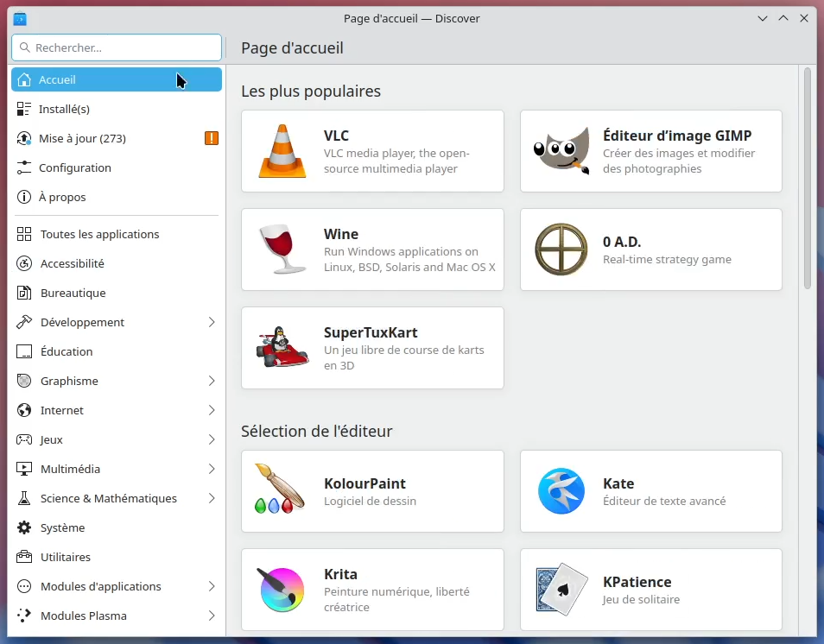Click the orange update warning badge

click(x=212, y=138)
